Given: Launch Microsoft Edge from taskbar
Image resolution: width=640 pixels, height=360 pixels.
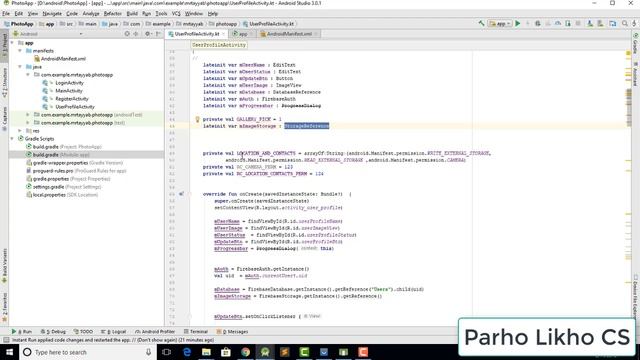Looking at the screenshot, I should point(187,352).
